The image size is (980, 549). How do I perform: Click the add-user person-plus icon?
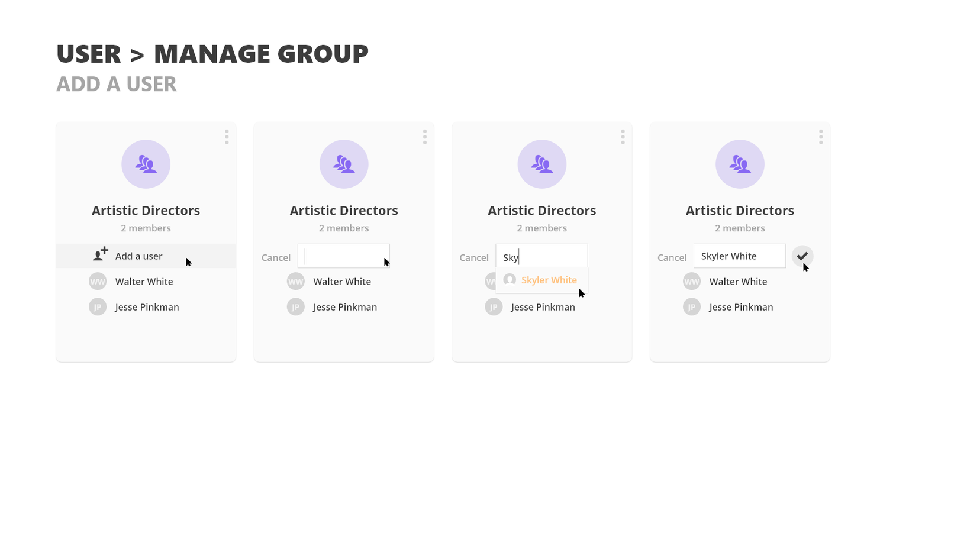(101, 254)
